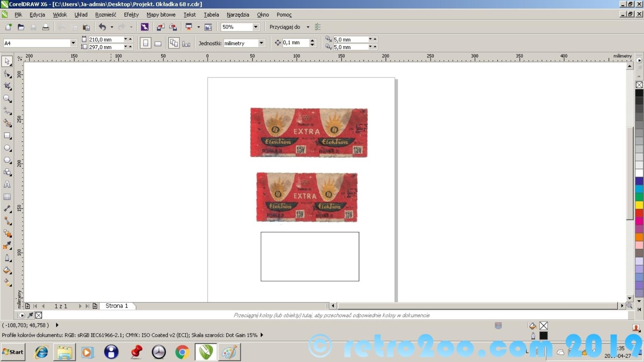Expand the A4 page size dropdown
Screen dimensions: 644x362
(x=73, y=43)
